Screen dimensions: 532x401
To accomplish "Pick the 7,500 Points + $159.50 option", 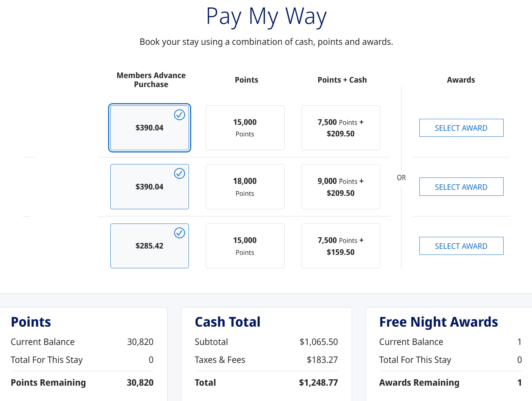I will (x=340, y=246).
